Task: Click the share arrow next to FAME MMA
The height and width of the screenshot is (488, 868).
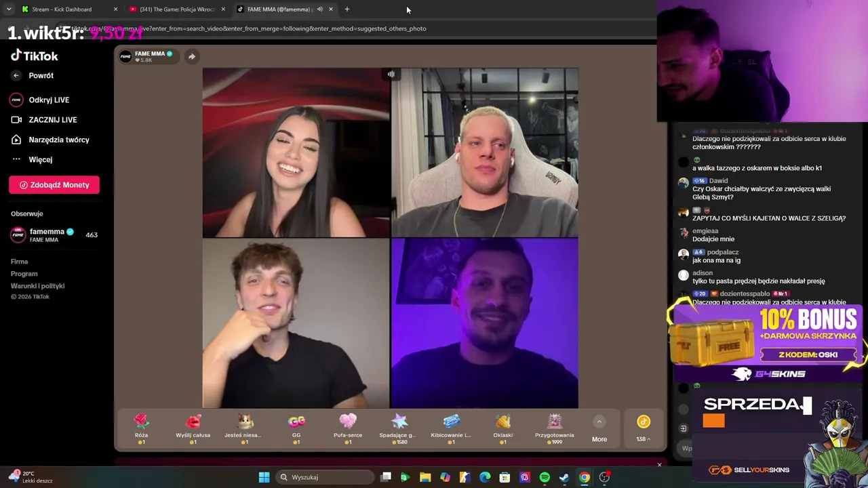Action: click(x=192, y=56)
